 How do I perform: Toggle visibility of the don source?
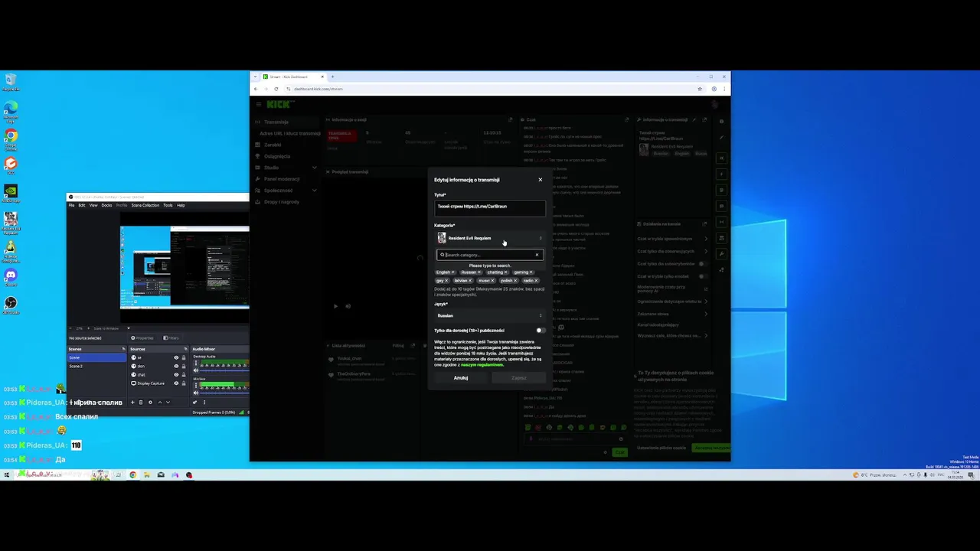click(x=176, y=367)
